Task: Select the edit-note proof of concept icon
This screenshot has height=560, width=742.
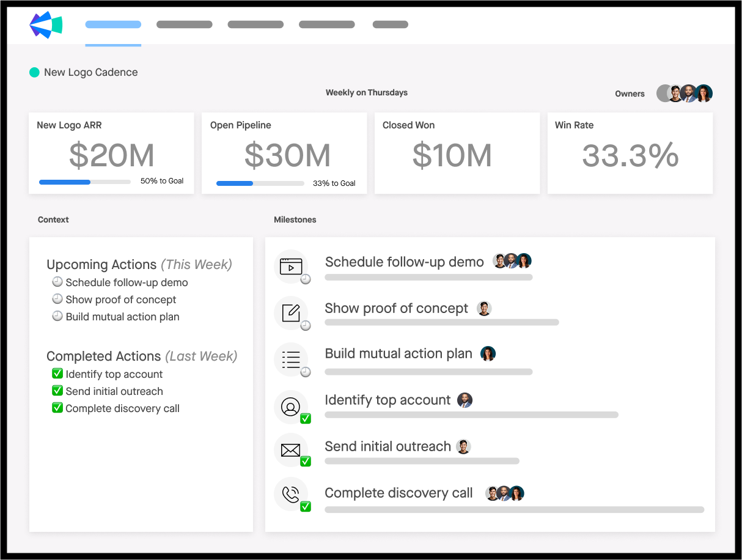Action: 291,313
